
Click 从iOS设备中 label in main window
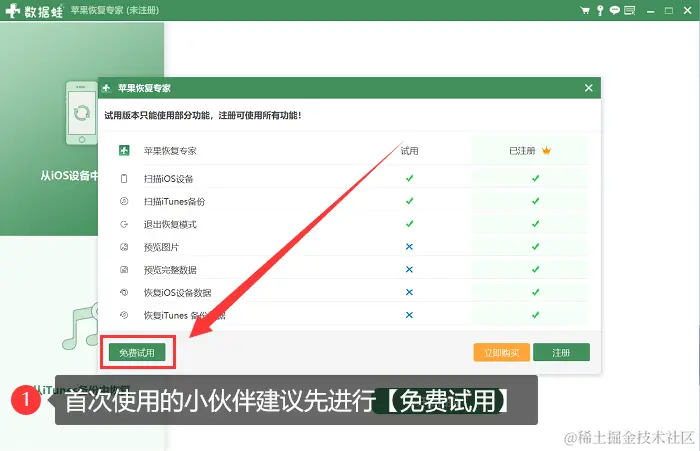69,175
